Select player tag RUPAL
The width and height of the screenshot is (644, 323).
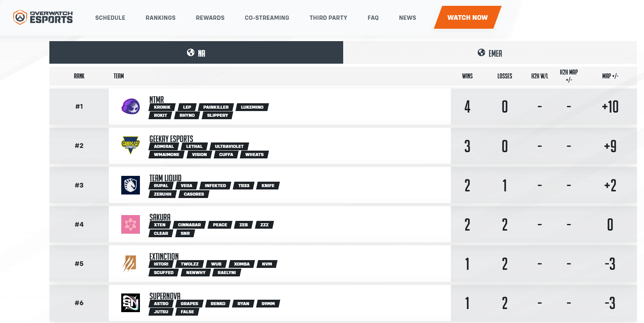pyautogui.click(x=161, y=186)
